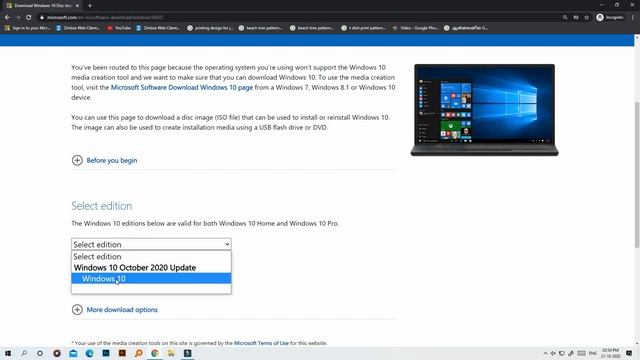The width and height of the screenshot is (640, 360).
Task: Select the Download Windows 10 Disc Image tab
Action: pyautogui.click(x=42, y=6)
